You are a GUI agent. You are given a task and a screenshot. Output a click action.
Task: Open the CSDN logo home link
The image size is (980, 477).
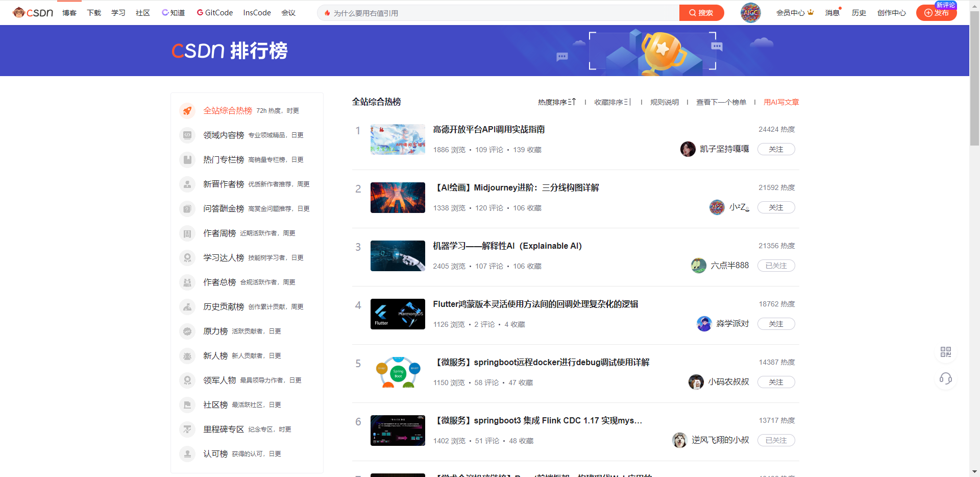point(33,13)
